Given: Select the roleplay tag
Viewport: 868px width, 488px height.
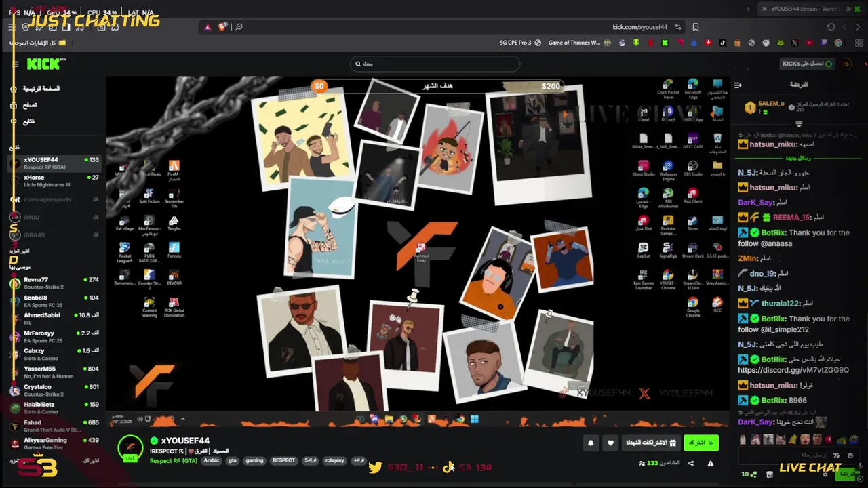Looking at the screenshot, I should 334,460.
